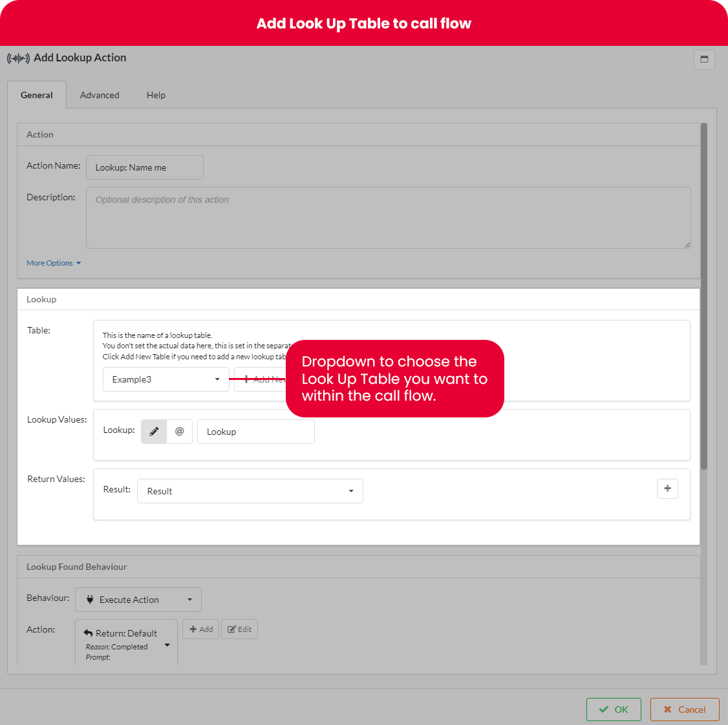Click the audio waveform icon beside title
Viewport: 728px width, 725px height.
tap(18, 58)
